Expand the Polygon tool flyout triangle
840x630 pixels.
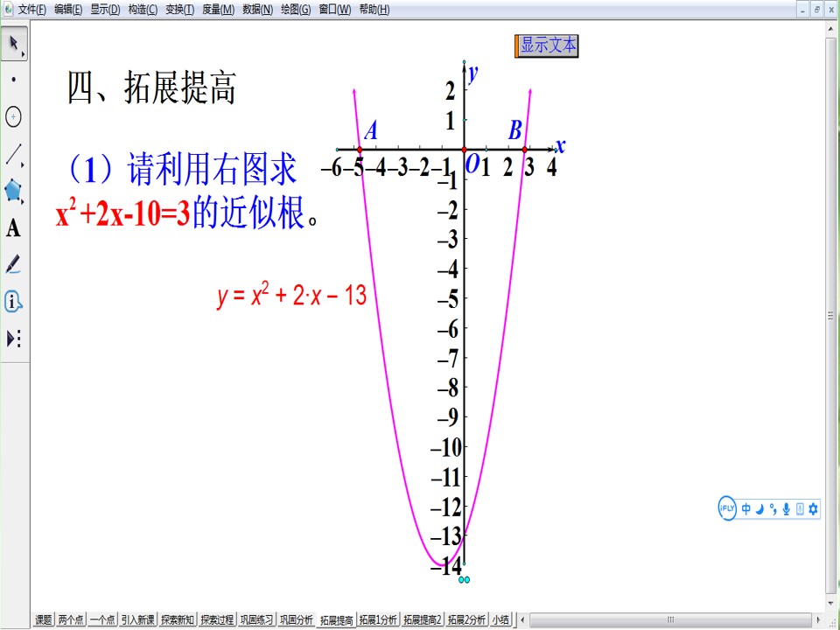[23, 201]
